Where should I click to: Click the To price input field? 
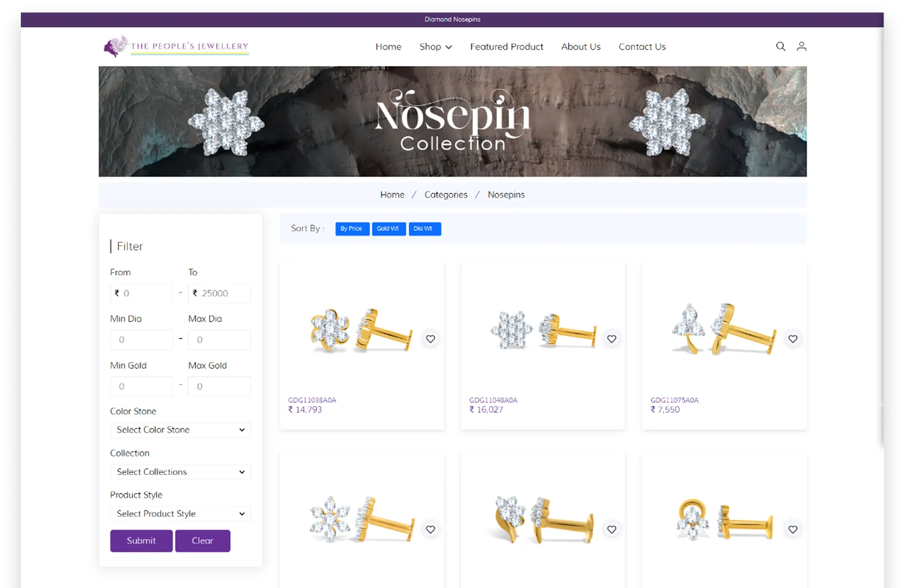coord(219,293)
